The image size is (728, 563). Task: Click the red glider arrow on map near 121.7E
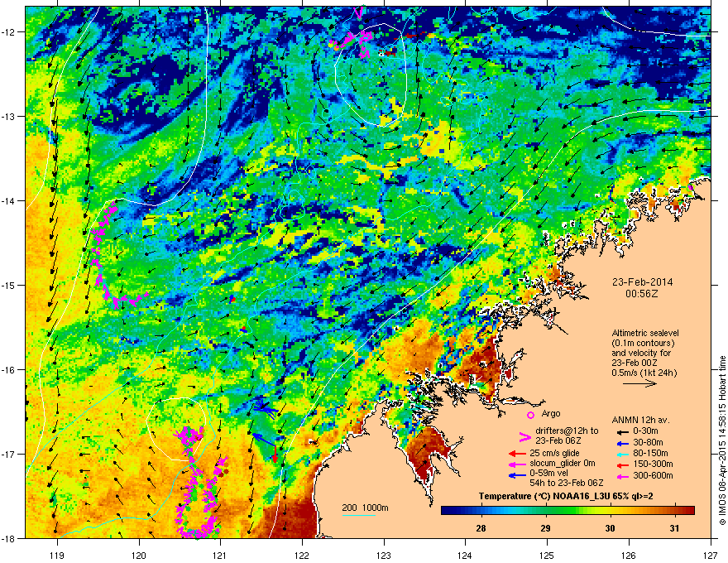tap(275, 454)
